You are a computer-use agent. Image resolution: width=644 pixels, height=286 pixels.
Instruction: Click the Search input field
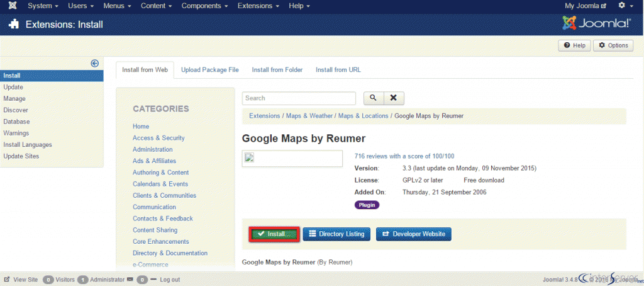coord(299,98)
